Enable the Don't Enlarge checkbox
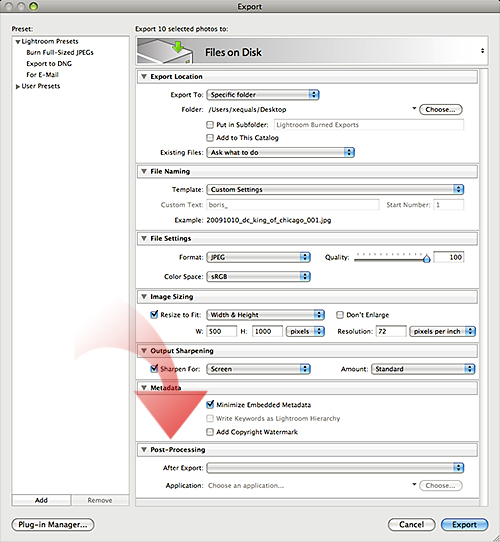Viewport: 500px width, 542px height. point(340,315)
